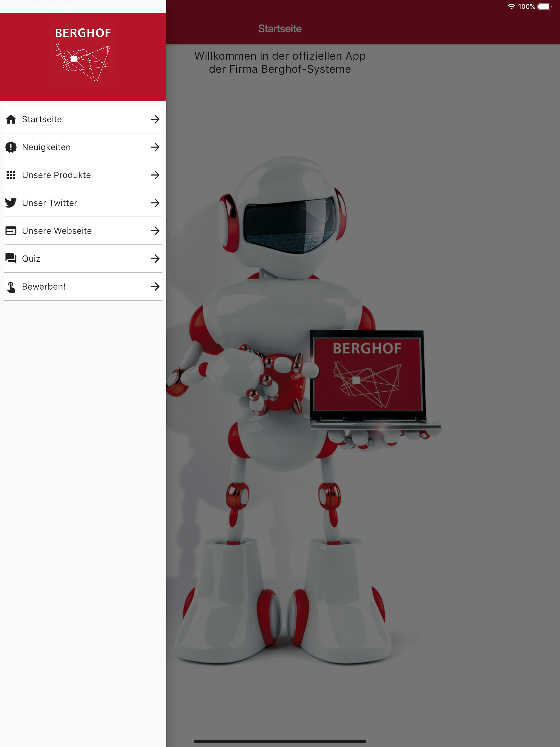Screen dimensions: 560x747
Task: Click the touch hand icon beside Bewerben!
Action: pyautogui.click(x=11, y=287)
